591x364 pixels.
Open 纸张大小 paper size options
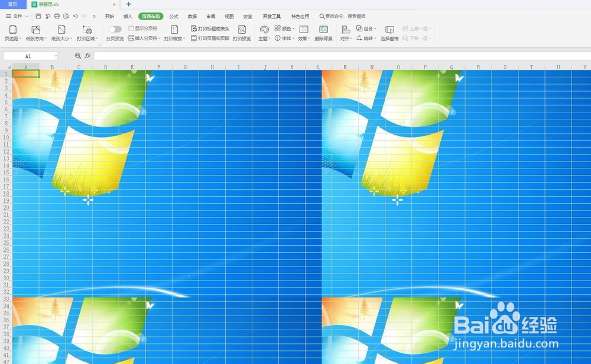(x=61, y=32)
